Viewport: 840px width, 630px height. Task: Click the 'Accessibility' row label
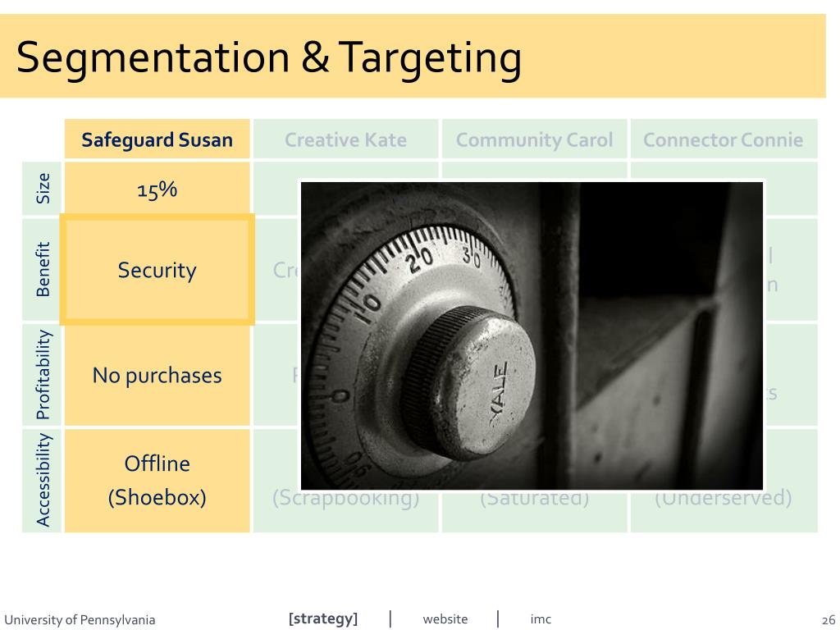pos(43,480)
